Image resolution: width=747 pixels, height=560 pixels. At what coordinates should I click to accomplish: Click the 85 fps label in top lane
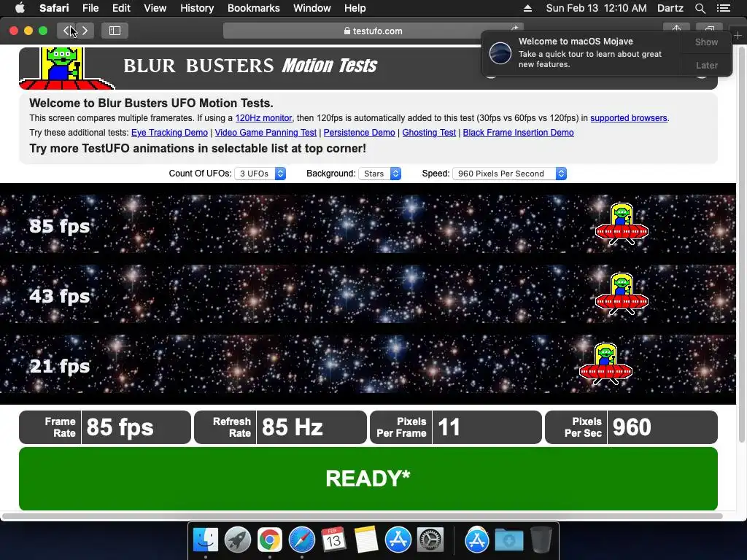(60, 226)
